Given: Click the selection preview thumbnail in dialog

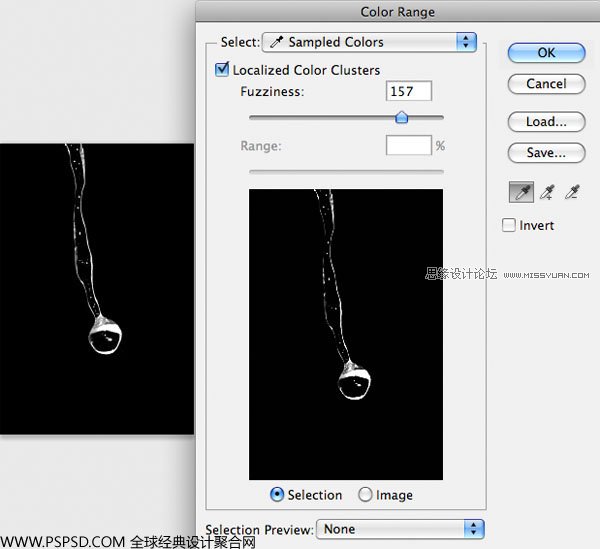Looking at the screenshot, I should pos(346,334).
